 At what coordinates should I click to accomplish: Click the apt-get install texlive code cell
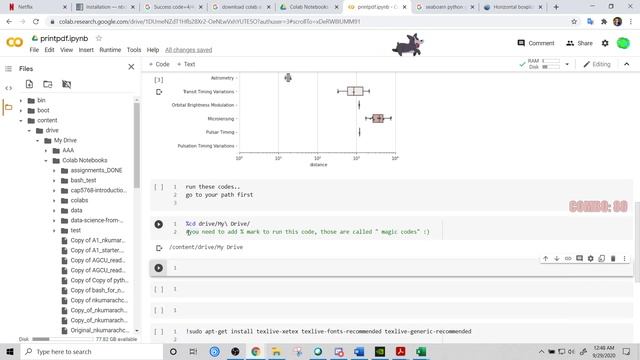pos(329,331)
